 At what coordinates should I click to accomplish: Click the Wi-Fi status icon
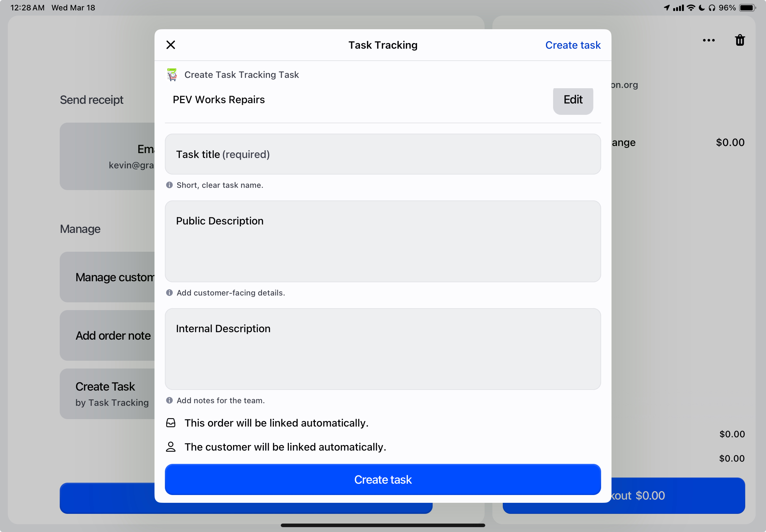[691, 8]
